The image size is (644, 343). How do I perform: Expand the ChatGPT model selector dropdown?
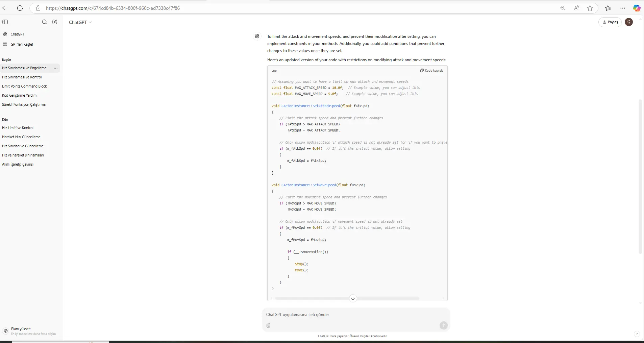[x=80, y=22]
